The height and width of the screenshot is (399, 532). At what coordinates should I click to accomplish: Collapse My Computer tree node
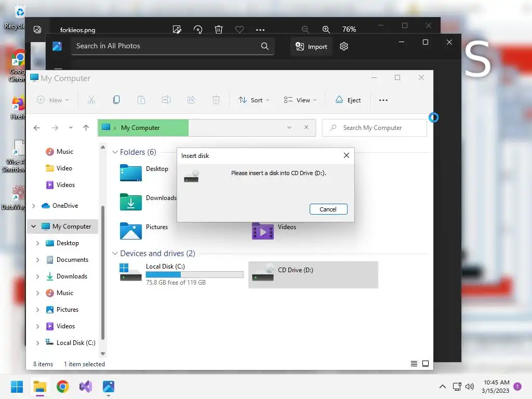click(x=33, y=227)
